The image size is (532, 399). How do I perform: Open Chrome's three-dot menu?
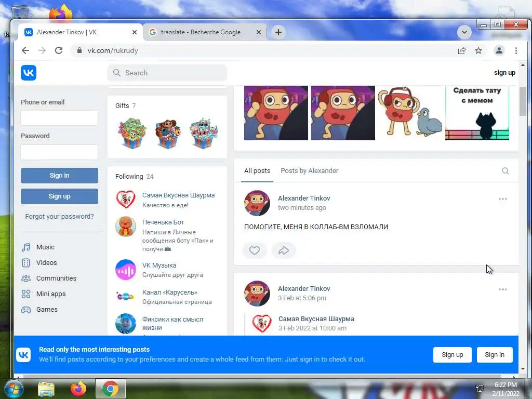516,50
